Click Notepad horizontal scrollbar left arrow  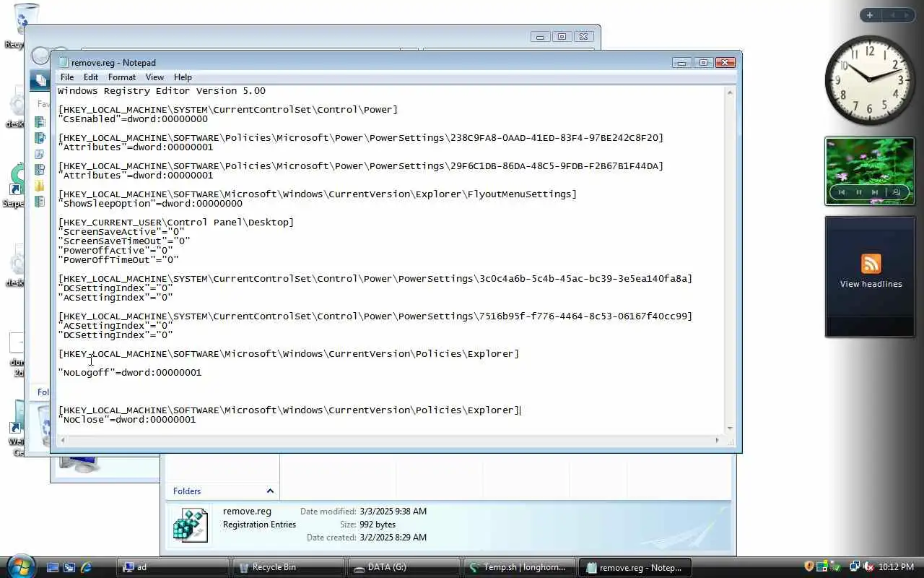pos(64,440)
